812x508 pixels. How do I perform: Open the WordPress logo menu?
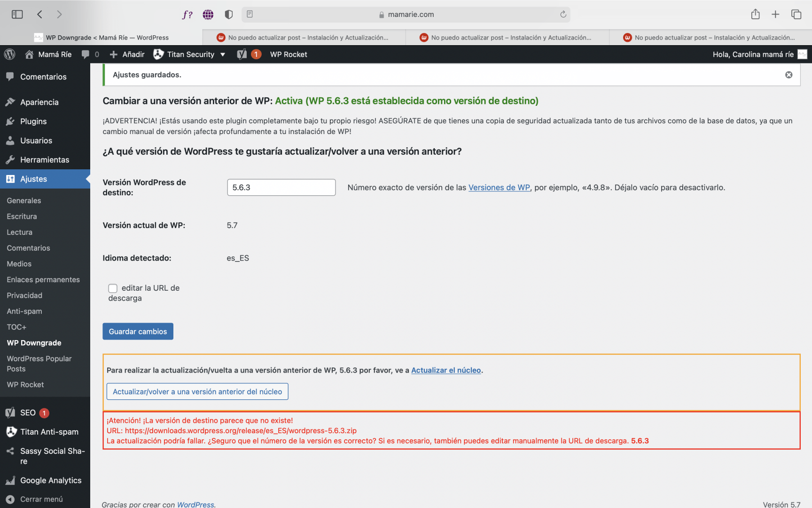[10, 55]
